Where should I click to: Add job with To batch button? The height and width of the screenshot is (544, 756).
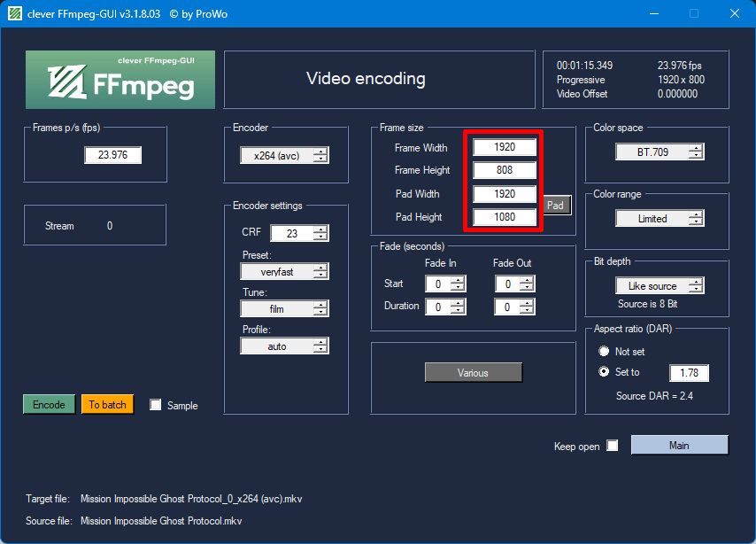[107, 405]
